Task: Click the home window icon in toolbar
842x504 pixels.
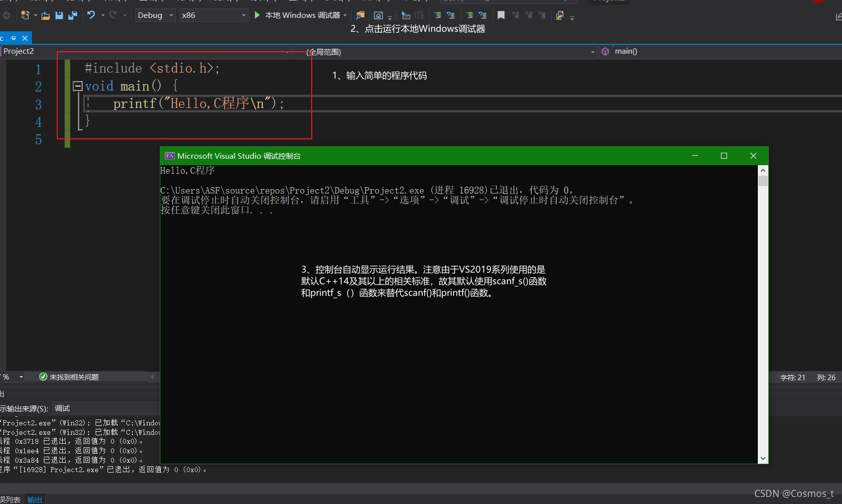Action: 378,15
